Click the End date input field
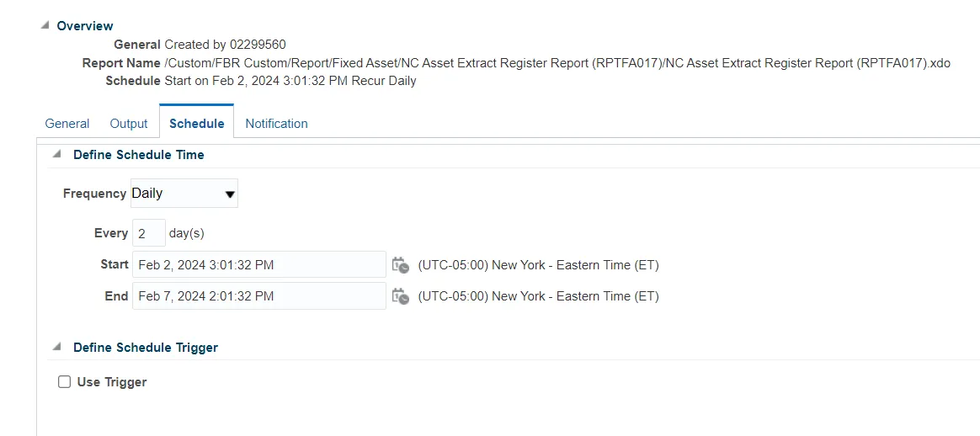 (x=259, y=296)
